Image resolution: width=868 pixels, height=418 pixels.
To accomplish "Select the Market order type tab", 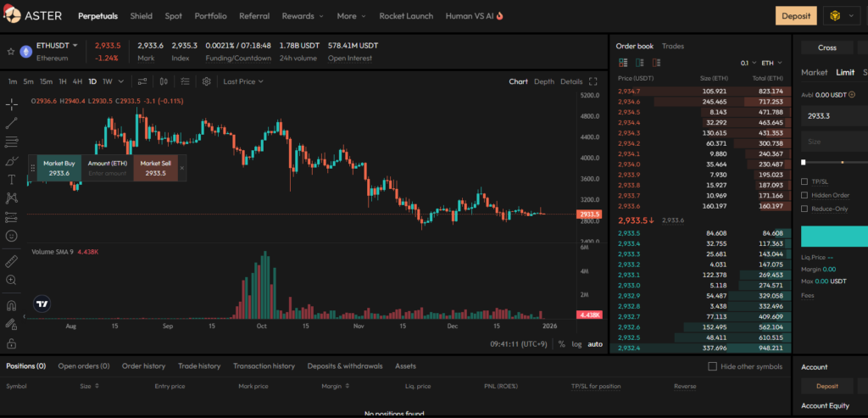I will click(x=815, y=72).
